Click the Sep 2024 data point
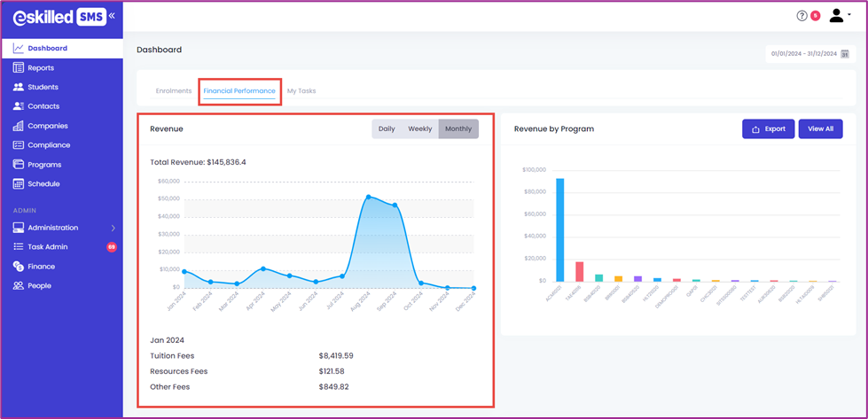868x419 pixels. tap(395, 206)
